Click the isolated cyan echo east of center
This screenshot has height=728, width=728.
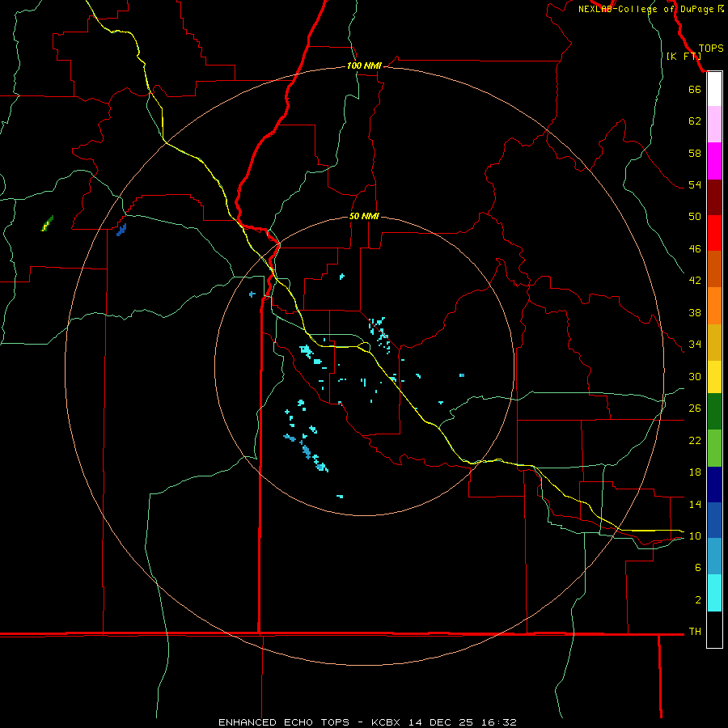pos(462,375)
